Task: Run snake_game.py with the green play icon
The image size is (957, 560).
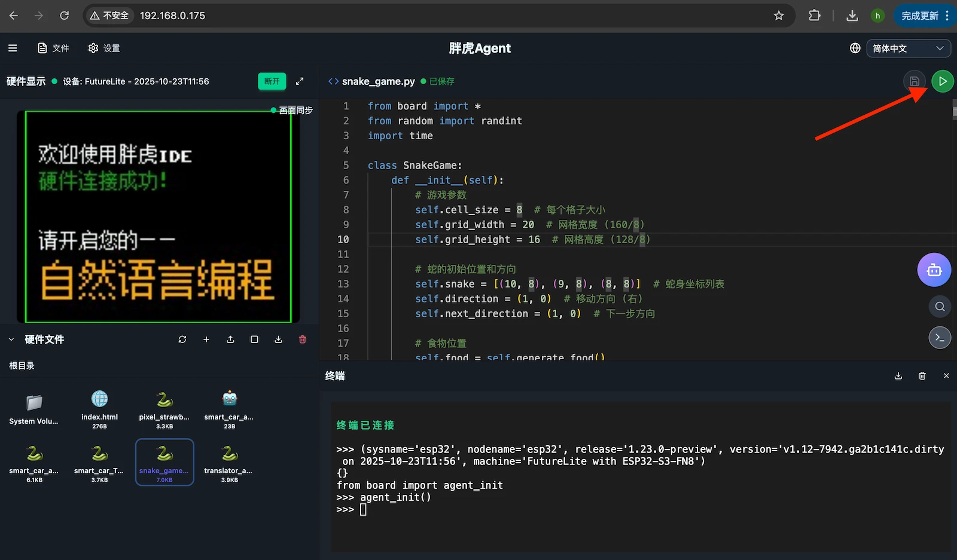Action: pyautogui.click(x=943, y=81)
